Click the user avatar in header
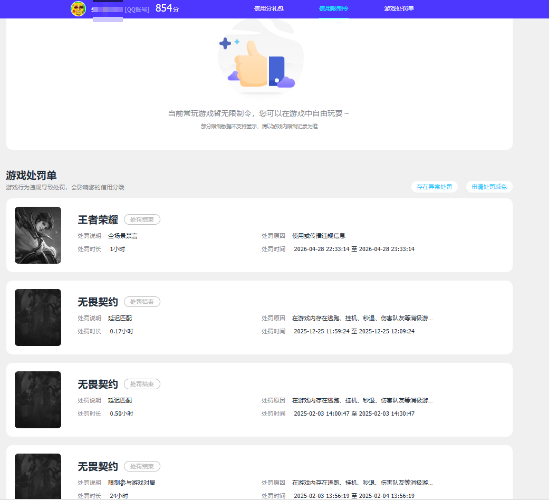The width and height of the screenshot is (549, 500). pyautogui.click(x=78, y=9)
